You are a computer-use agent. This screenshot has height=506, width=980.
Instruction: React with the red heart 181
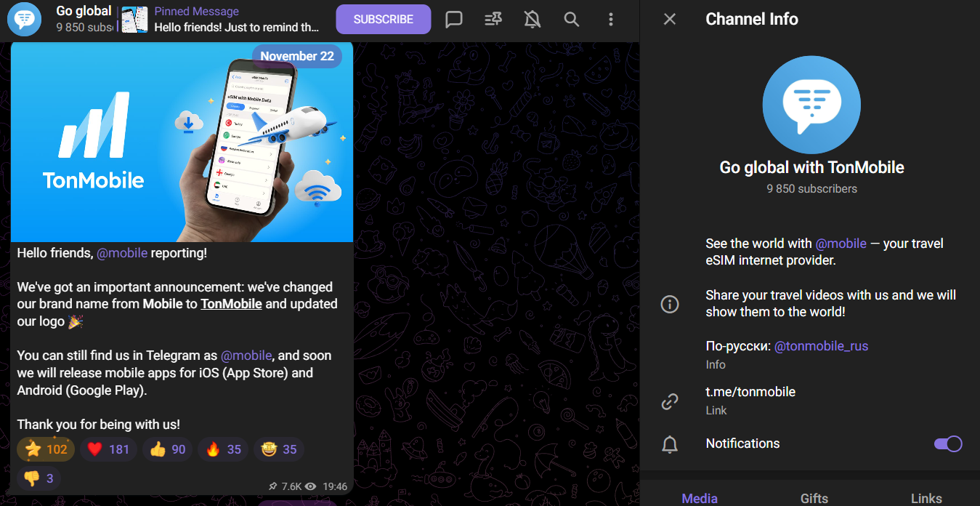[x=108, y=449]
